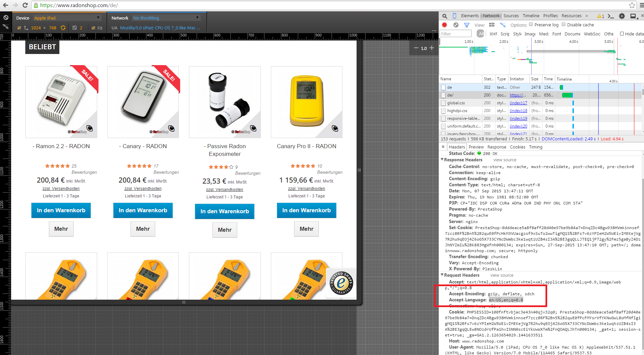The image size is (644, 355).
Task: Open the Cookies tab of the request
Action: coord(517,147)
